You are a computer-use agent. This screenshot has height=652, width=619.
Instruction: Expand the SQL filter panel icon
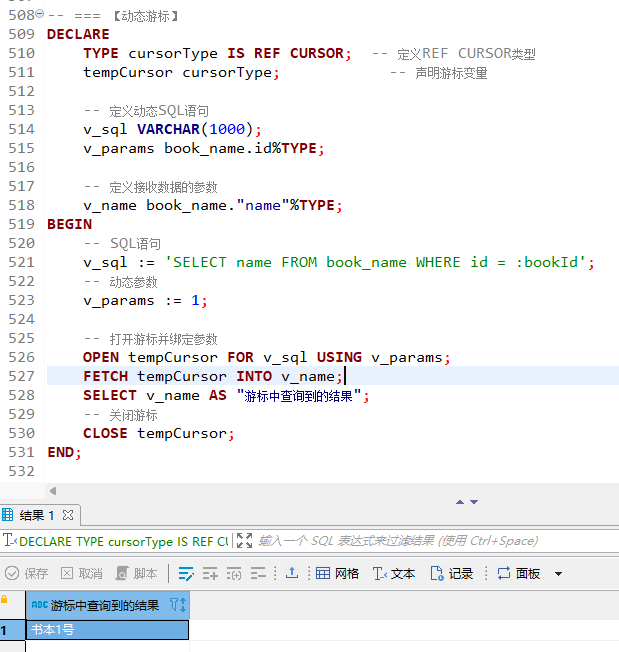245,541
